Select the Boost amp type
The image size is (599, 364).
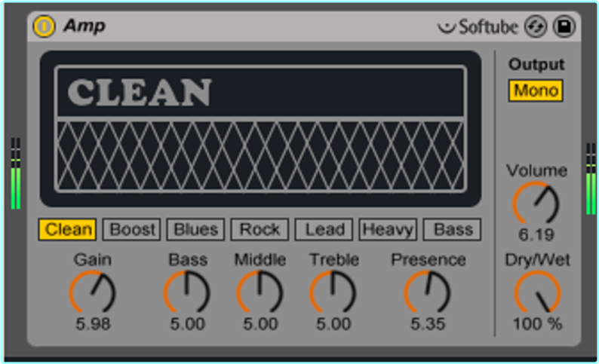131,230
